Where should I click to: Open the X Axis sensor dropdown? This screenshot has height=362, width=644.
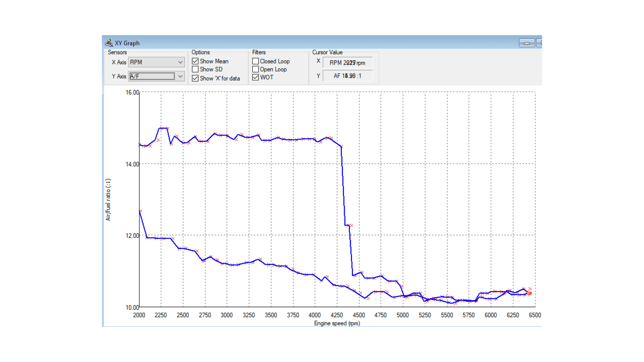click(180, 62)
